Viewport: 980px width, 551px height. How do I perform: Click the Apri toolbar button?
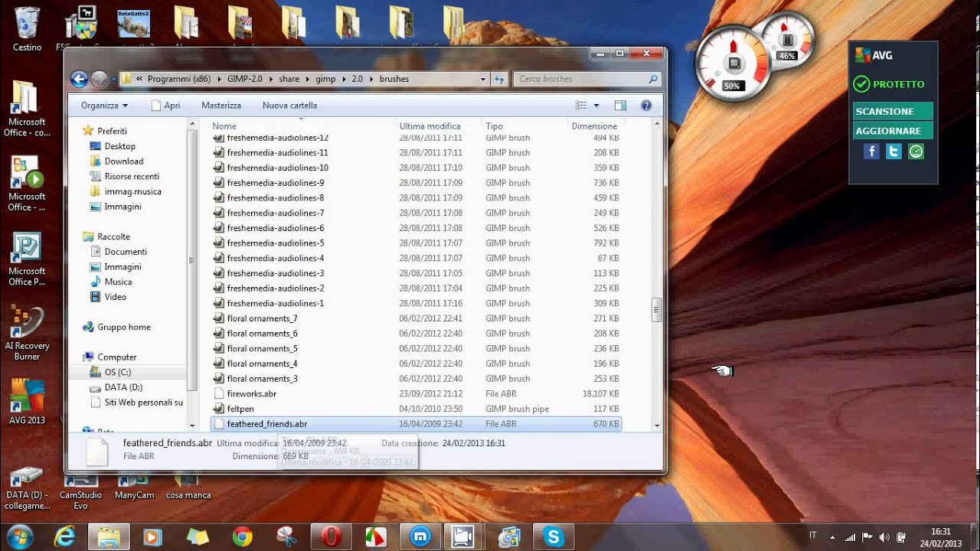[165, 106]
